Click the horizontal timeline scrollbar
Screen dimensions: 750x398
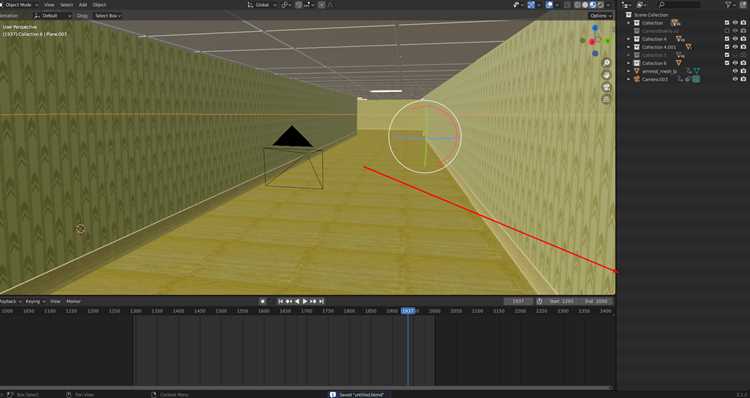point(306,387)
